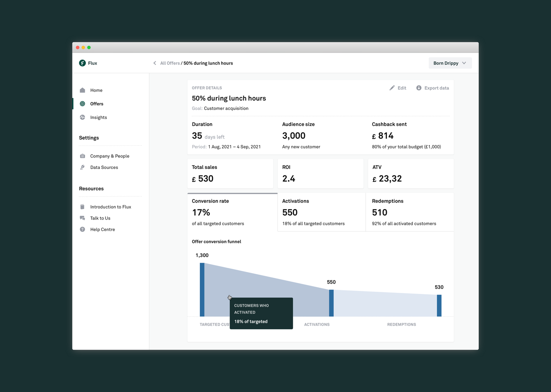Screen dimensions: 551x392
Task: Click the green macOS zoom window button
Action: pyautogui.click(x=89, y=47)
